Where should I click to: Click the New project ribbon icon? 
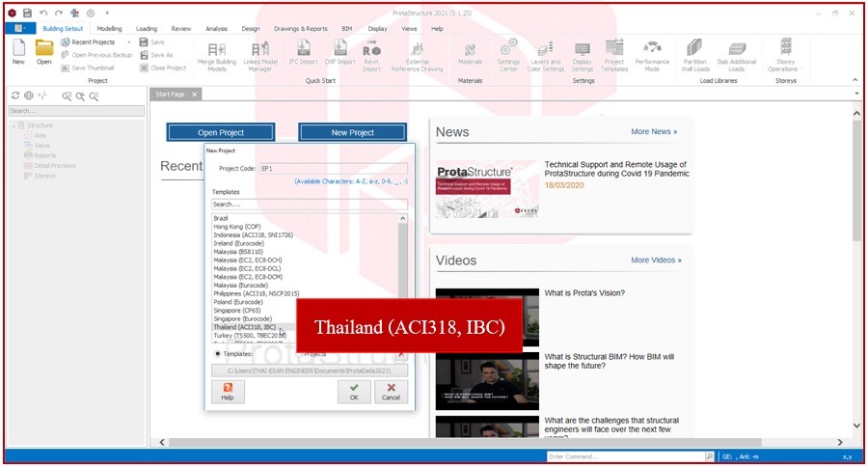pos(18,52)
